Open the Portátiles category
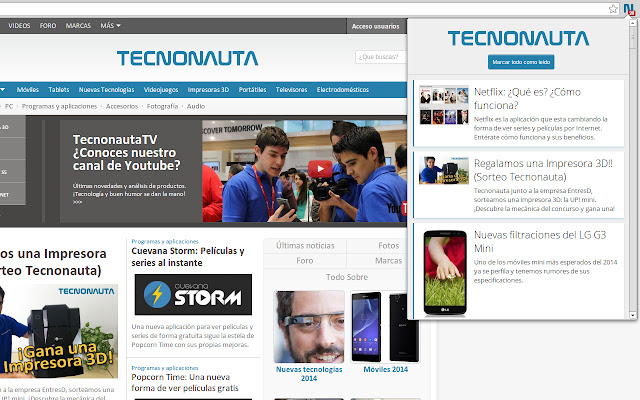The width and height of the screenshot is (640, 400). point(252,89)
